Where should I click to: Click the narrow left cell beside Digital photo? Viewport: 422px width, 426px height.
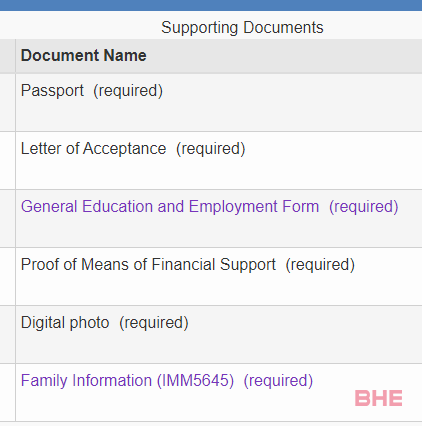pos(7,334)
